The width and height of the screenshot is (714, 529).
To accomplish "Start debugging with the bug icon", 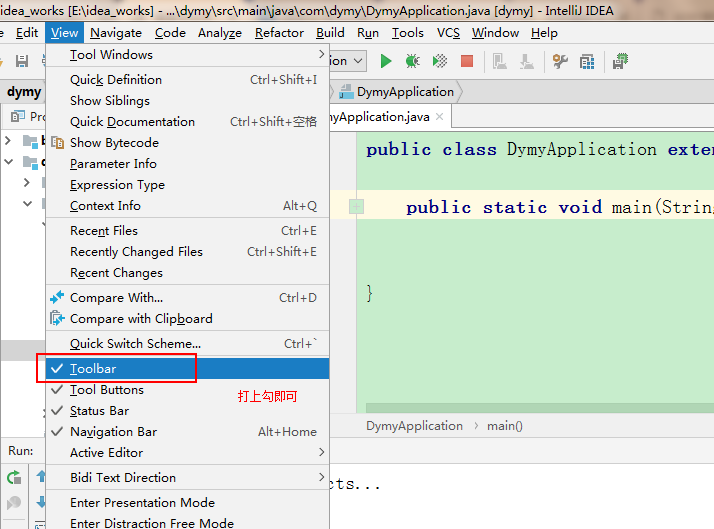I will [x=413, y=61].
